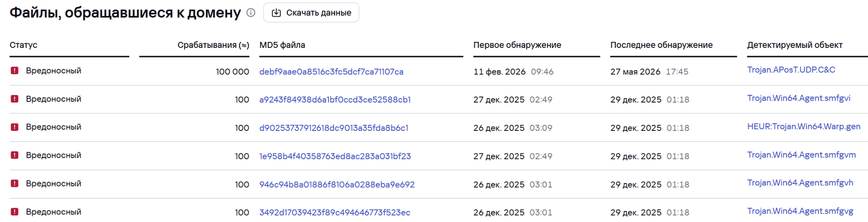Open MD5 hash a9243f84938d6a1bf0ccd3ce52588cb1

point(335,100)
